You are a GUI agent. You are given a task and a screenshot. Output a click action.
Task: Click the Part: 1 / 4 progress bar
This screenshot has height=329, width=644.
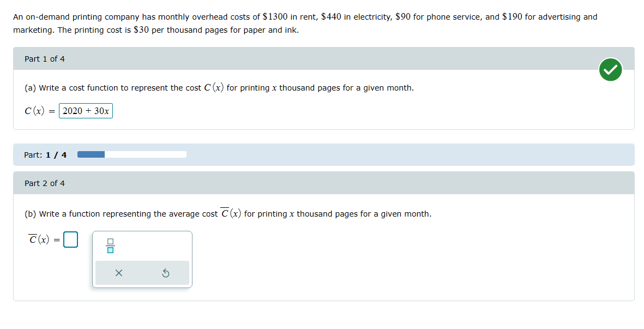[132, 154]
